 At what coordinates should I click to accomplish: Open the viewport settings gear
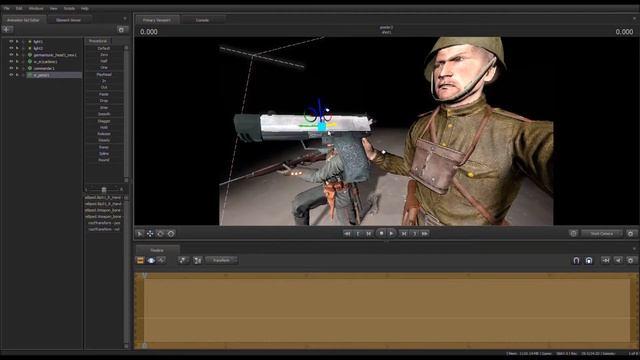coord(631,234)
